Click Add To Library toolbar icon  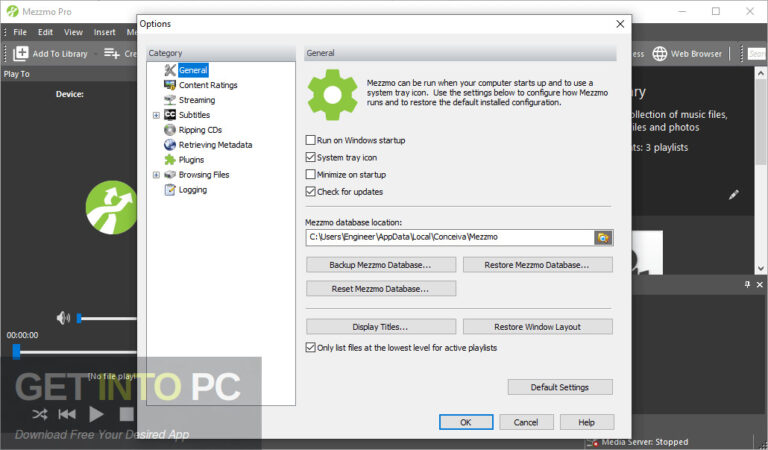[x=21, y=53]
